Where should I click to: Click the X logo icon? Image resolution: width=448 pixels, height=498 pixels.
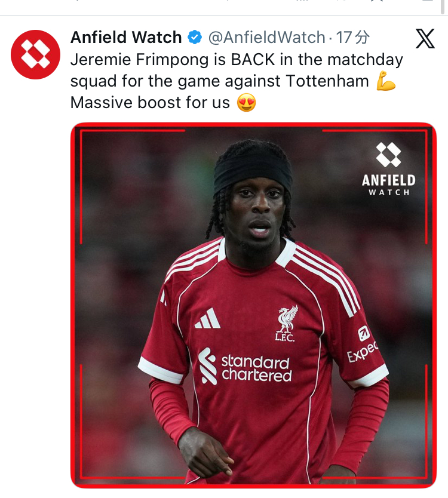tap(425, 38)
